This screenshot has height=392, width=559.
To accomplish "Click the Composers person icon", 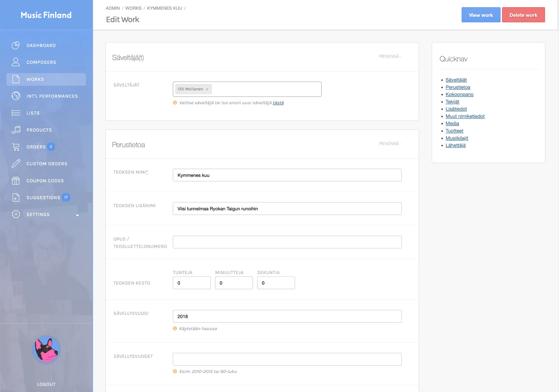I will (16, 62).
